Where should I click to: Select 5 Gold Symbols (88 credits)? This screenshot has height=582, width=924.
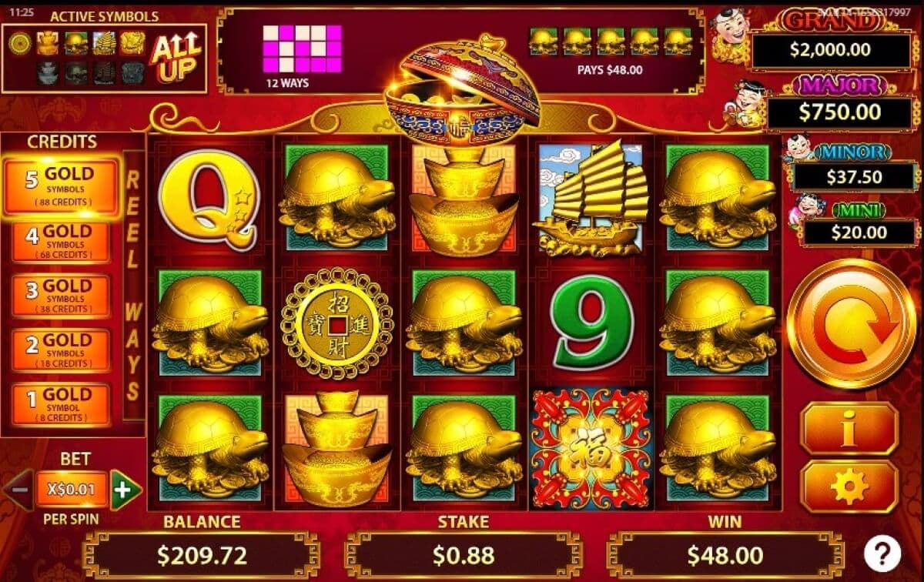(60, 188)
